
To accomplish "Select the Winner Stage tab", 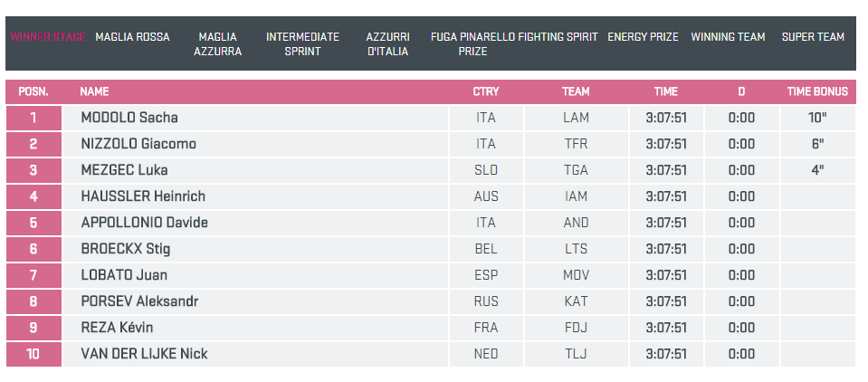I will [48, 37].
